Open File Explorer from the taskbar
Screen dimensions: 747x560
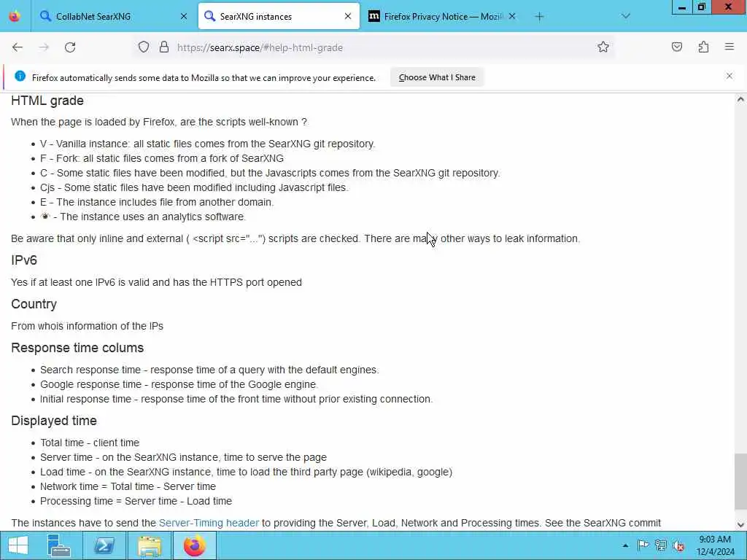[x=149, y=545]
